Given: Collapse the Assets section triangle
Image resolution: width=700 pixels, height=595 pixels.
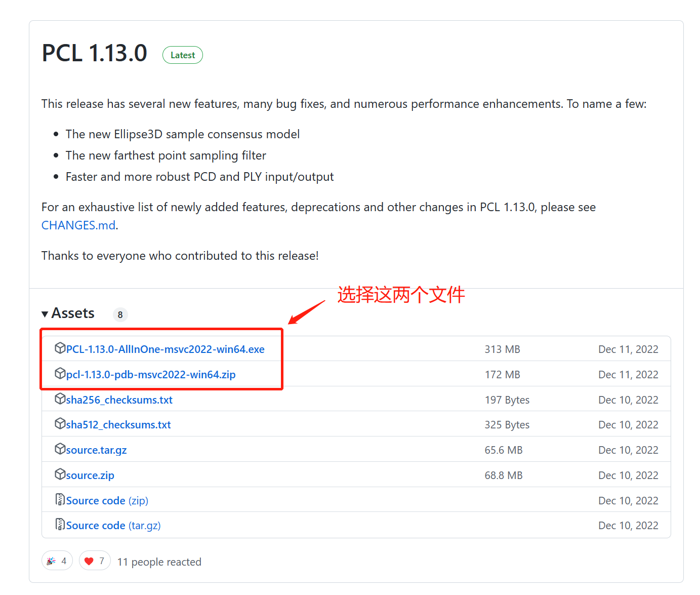Looking at the screenshot, I should pyautogui.click(x=45, y=314).
